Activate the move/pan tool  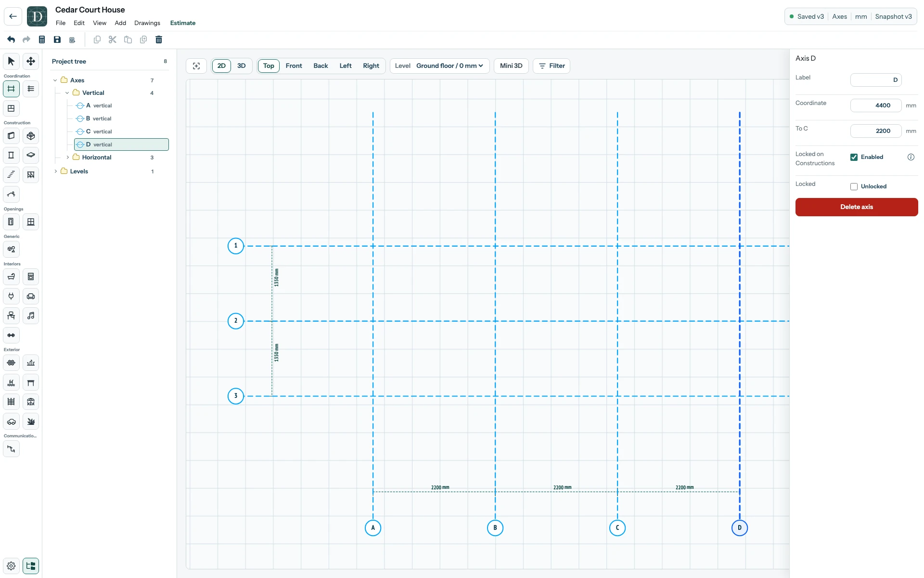[x=31, y=61]
